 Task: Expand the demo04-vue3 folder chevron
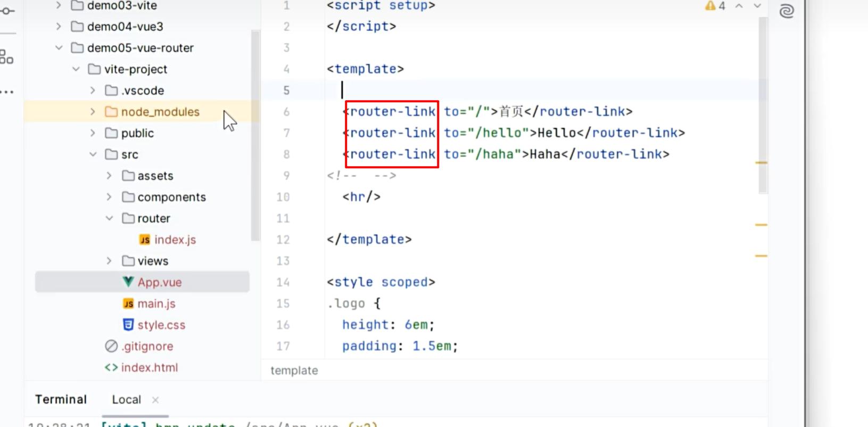tap(59, 26)
